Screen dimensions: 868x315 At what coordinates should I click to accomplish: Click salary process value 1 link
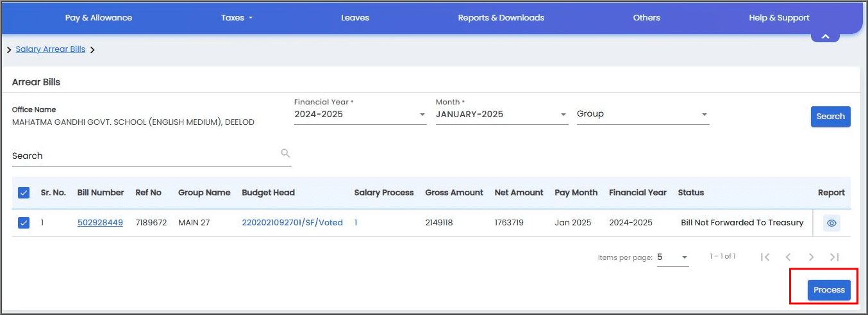[x=356, y=223]
